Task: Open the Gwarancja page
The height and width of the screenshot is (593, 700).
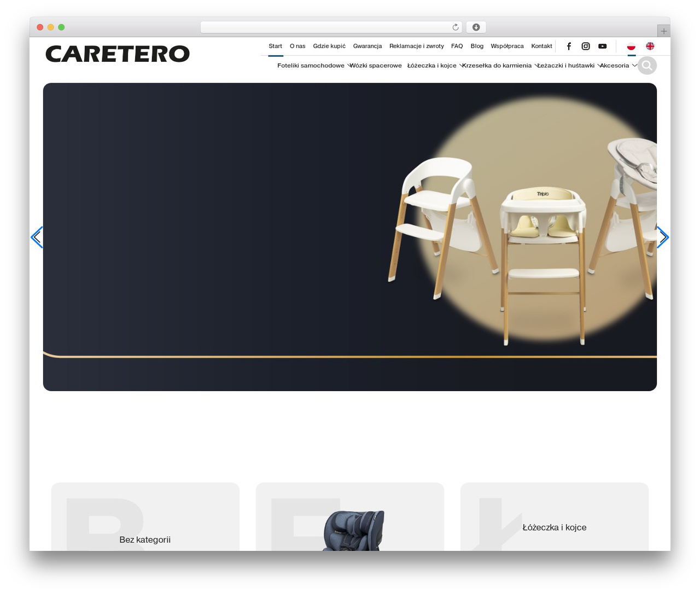Action: [367, 46]
